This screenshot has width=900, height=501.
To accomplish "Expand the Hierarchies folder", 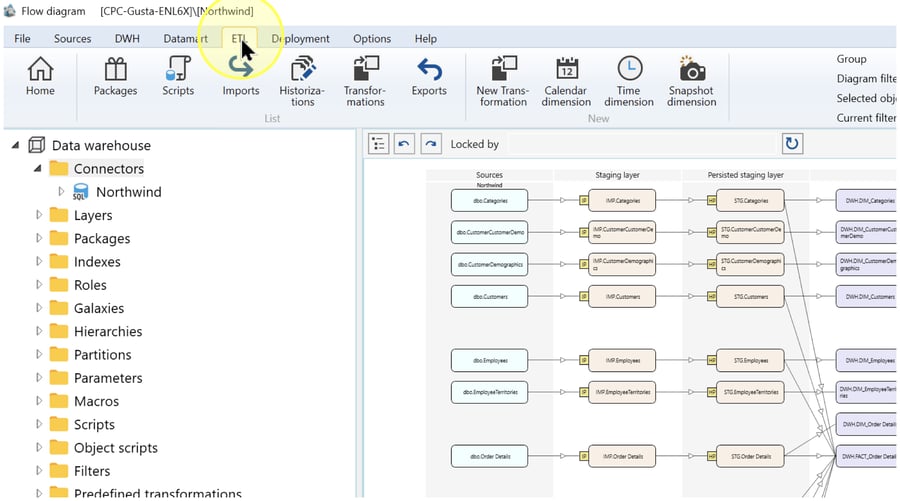I will pos(38,331).
